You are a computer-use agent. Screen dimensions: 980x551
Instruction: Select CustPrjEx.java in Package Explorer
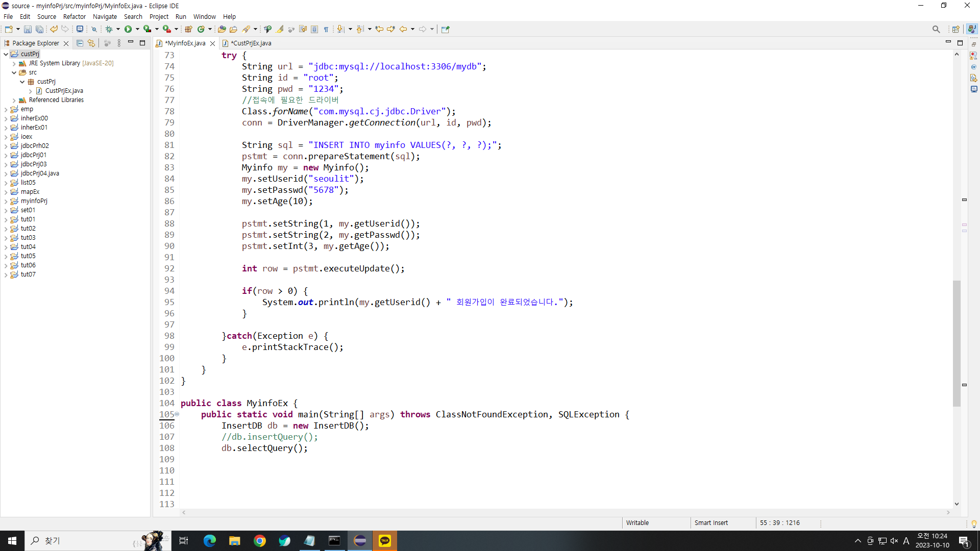(x=64, y=91)
